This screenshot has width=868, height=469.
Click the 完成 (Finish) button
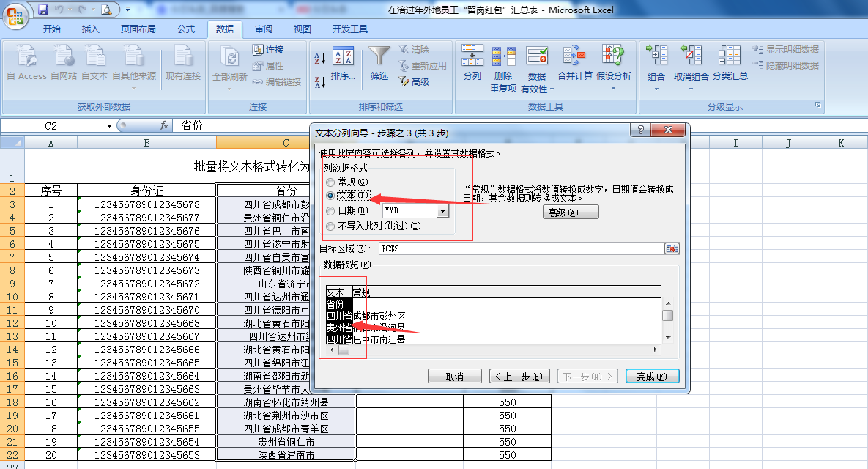652,377
